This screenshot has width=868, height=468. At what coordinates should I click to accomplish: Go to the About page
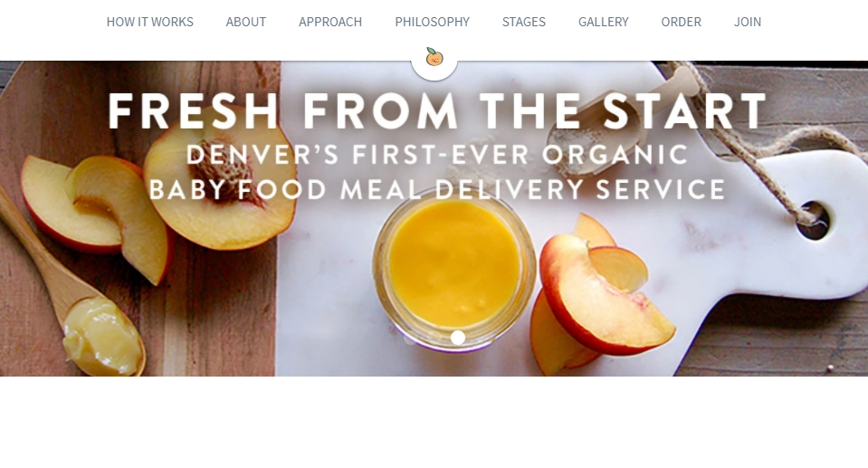coord(246,22)
